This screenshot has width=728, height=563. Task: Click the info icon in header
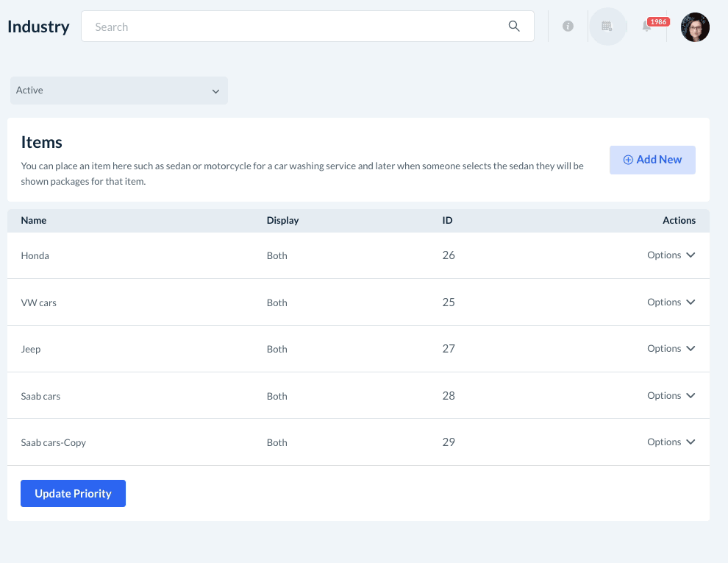click(x=568, y=26)
